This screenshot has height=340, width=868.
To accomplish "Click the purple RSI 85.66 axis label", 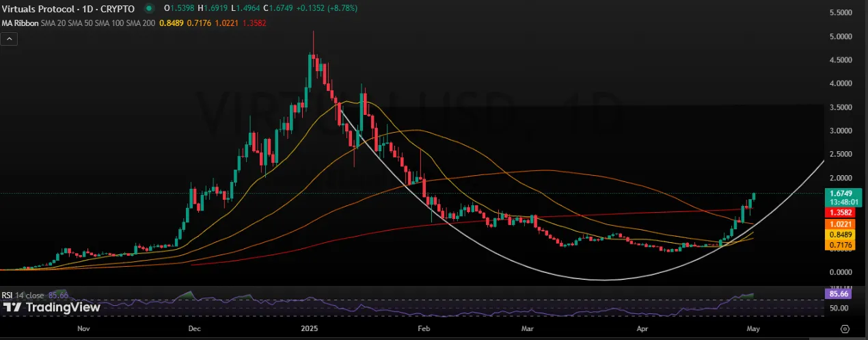I will [x=839, y=294].
